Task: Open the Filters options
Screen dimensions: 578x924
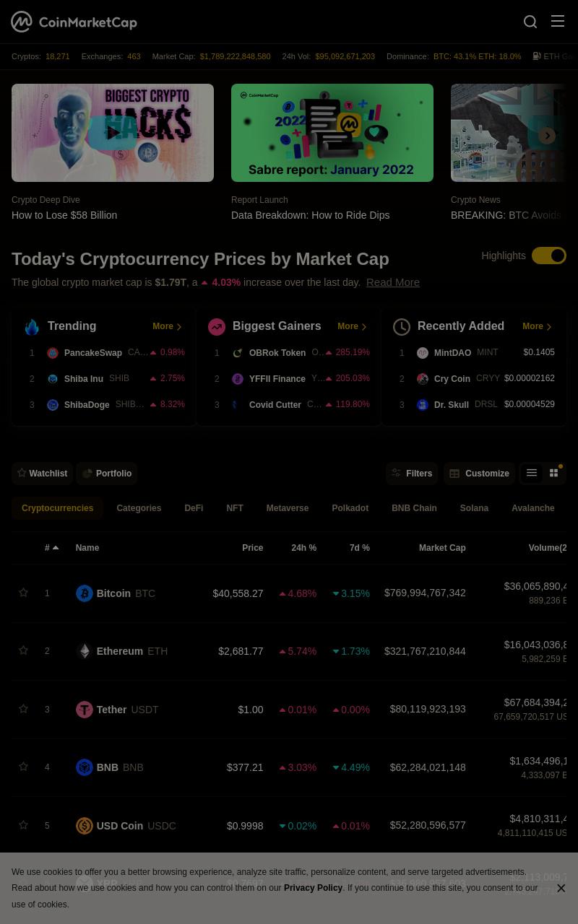Action: pos(412,474)
